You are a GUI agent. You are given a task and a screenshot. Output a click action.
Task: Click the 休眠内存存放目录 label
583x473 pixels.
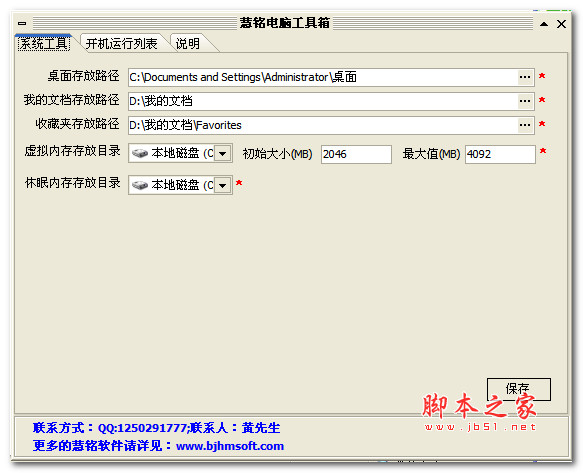click(x=72, y=183)
